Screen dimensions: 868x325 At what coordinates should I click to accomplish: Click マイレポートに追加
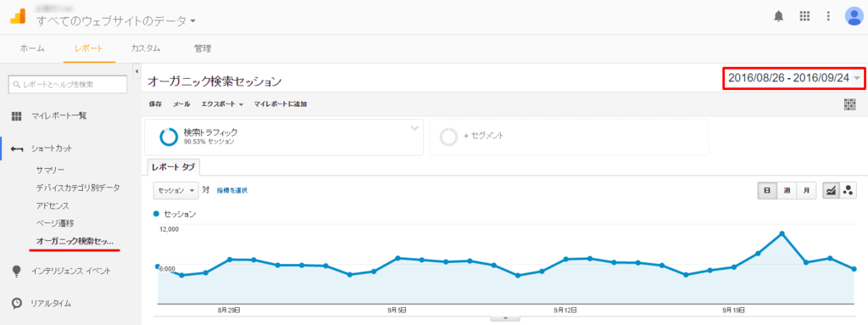click(280, 104)
